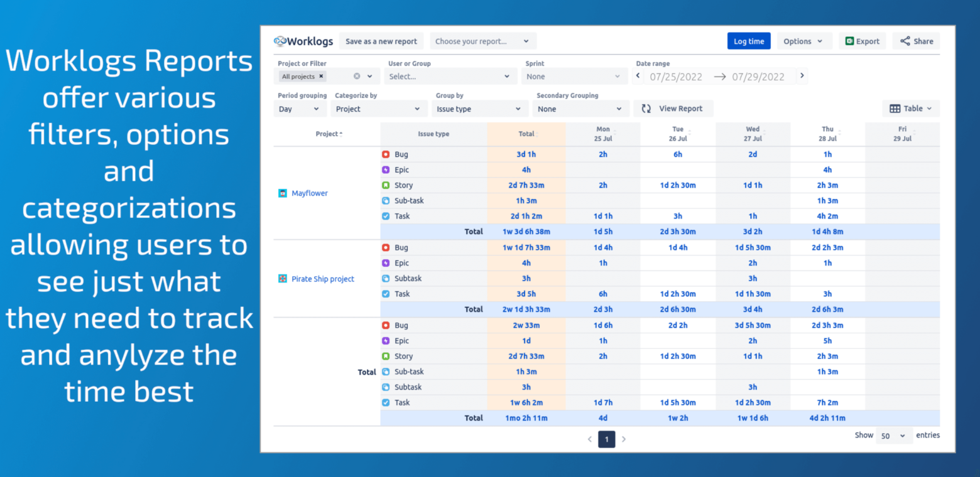
Task: Click the Epic issue type icon under Mayflower
Action: (385, 169)
